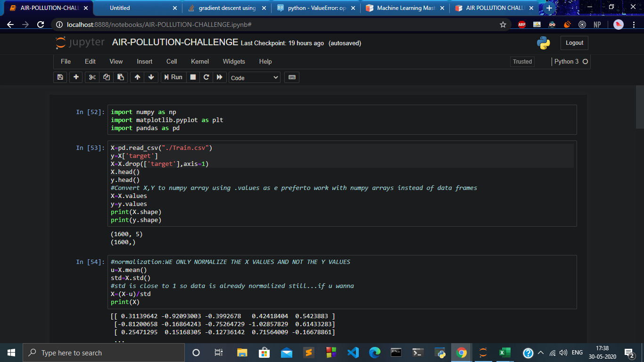Click the In [53] read_csv code cell
The width and height of the screenshot is (644, 362).
pos(342,184)
